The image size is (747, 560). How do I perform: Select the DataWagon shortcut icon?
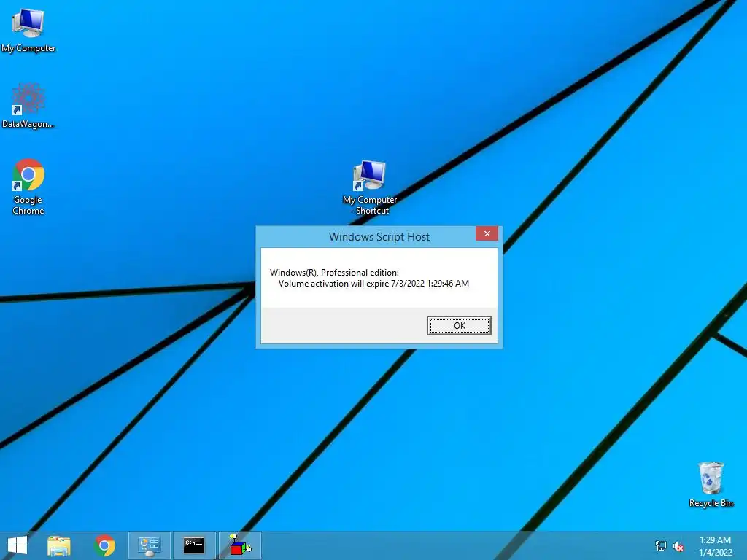tap(28, 106)
